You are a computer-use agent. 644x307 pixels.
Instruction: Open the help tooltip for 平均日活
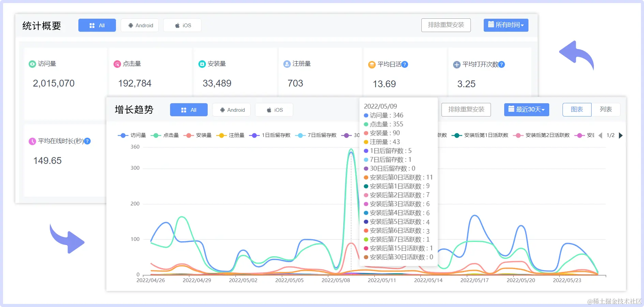click(405, 64)
